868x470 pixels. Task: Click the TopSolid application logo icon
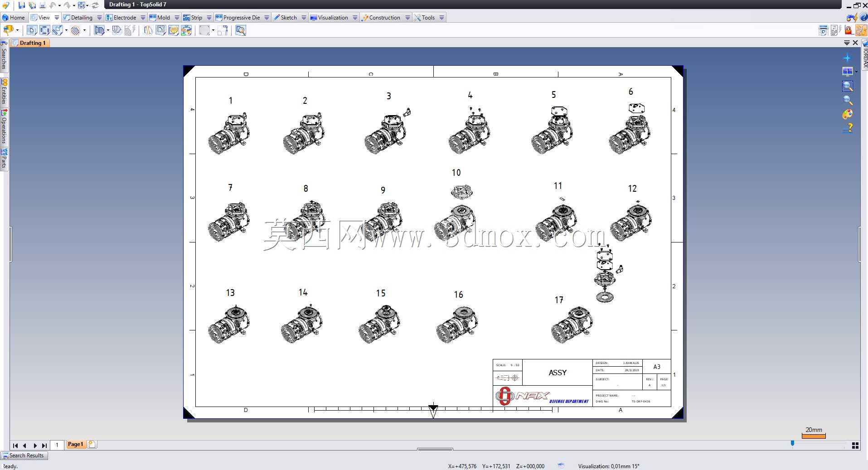6,5
